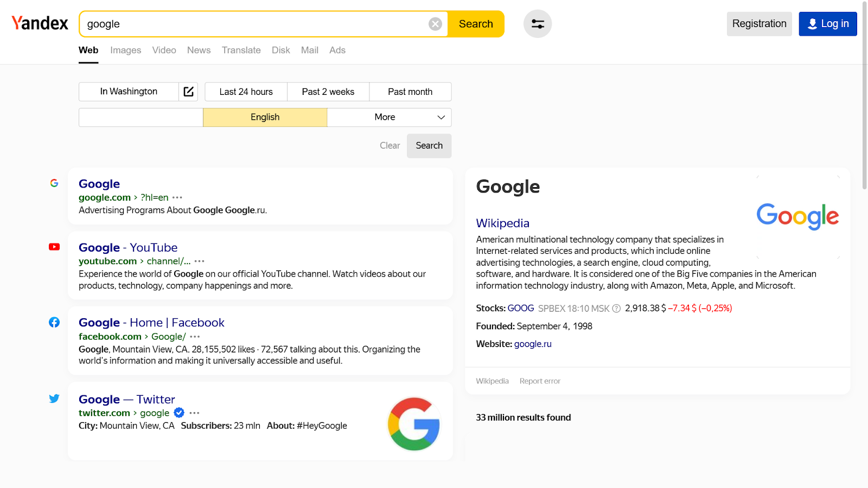Toggle the English language filter

265,117
